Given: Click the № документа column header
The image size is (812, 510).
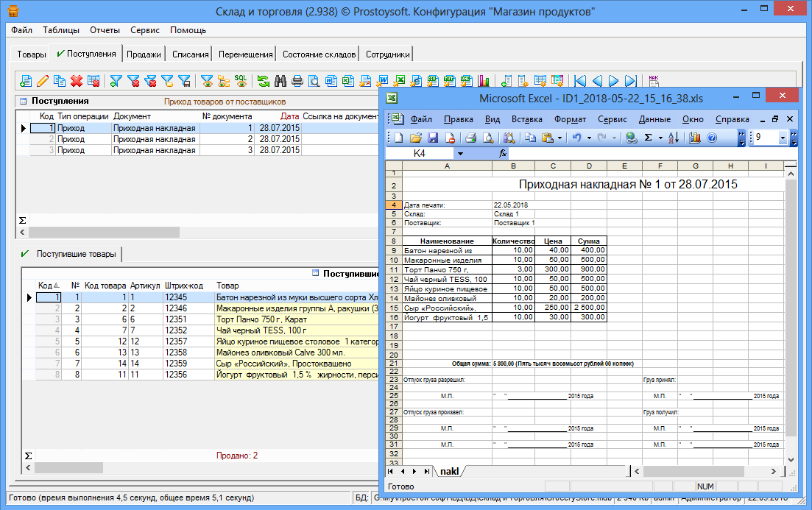Looking at the screenshot, I should point(226,116).
